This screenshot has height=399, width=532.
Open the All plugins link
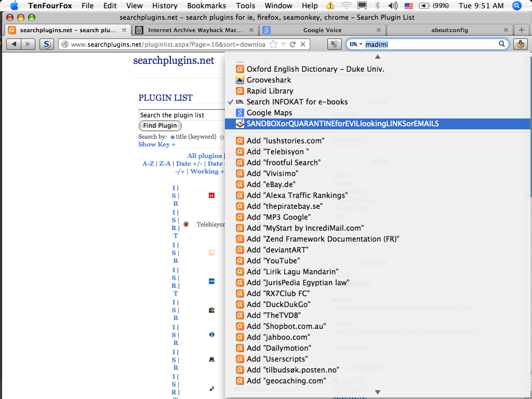(205, 156)
